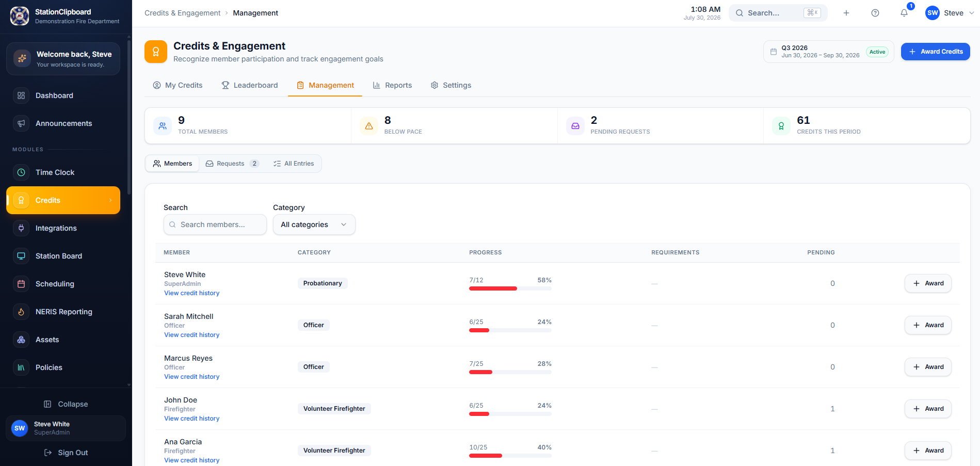View credit history for Steve White
Screen dimensions: 980x466
click(191, 293)
